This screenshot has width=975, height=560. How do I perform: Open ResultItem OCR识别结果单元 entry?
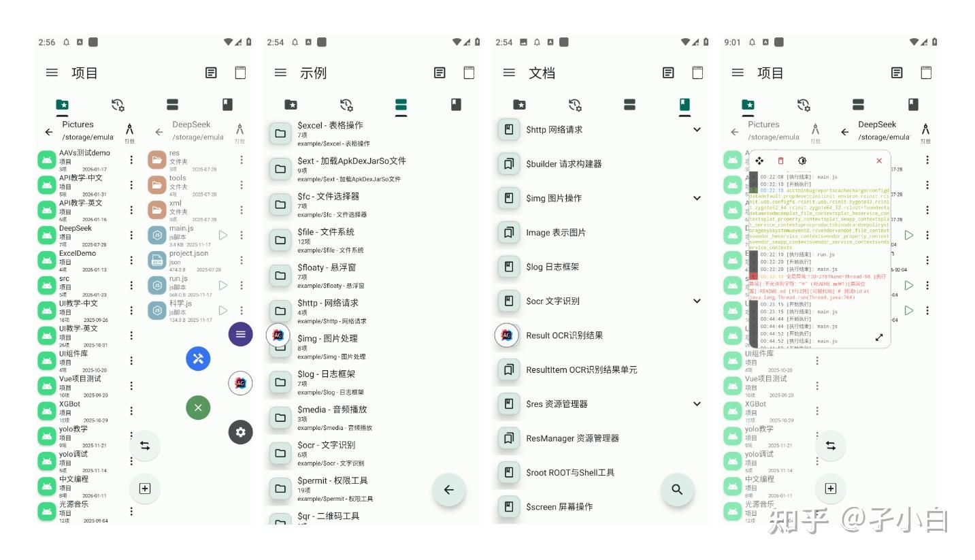(x=601, y=369)
